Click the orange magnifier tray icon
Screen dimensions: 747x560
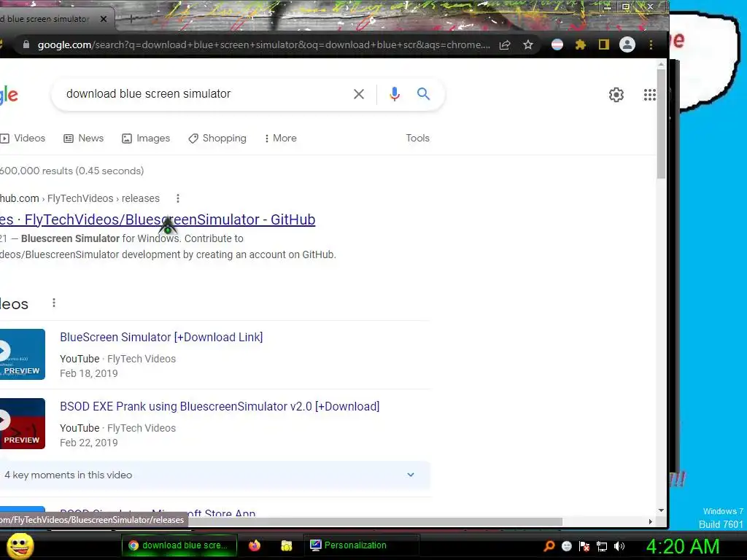click(549, 546)
